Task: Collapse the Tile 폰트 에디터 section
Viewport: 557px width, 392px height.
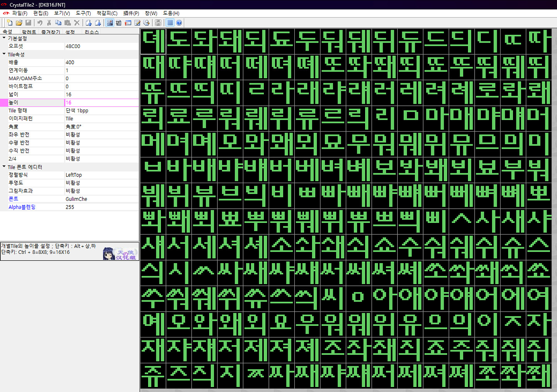Action: (x=4, y=167)
